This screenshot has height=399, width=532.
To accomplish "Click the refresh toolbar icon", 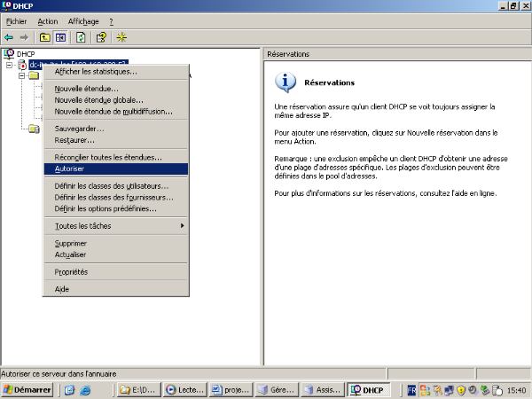I will click(x=81, y=37).
